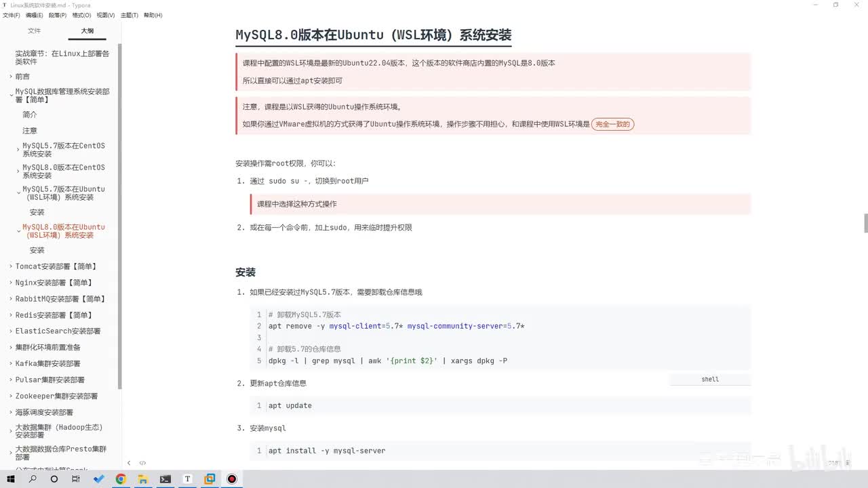
Task: Open the screen recorder taskbar icon
Action: (x=232, y=479)
